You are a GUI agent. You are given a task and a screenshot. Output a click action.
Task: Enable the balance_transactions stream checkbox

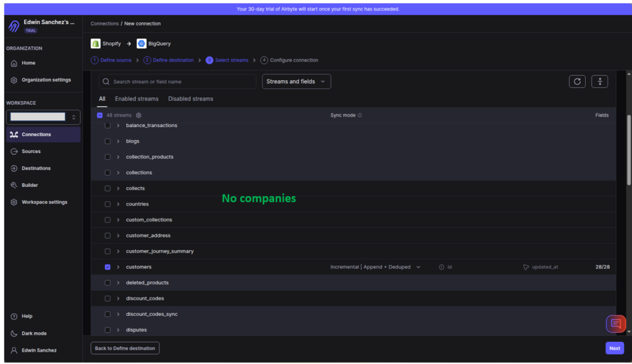pyautogui.click(x=107, y=125)
